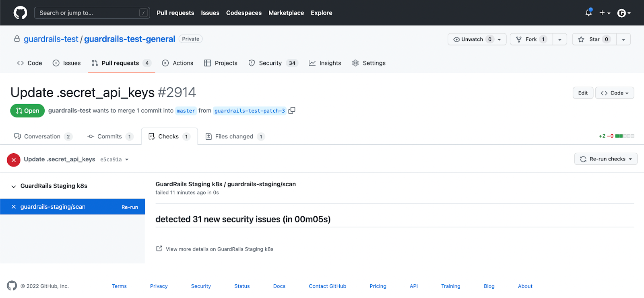Open the Security repository tab
Viewport: 644px width, 298px height.
point(273,63)
